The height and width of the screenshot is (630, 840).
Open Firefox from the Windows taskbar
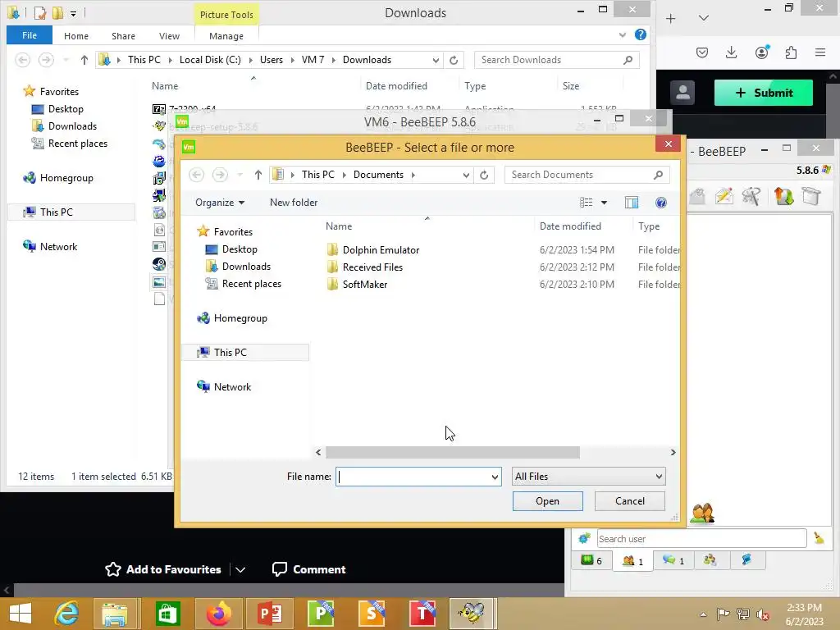point(218,614)
